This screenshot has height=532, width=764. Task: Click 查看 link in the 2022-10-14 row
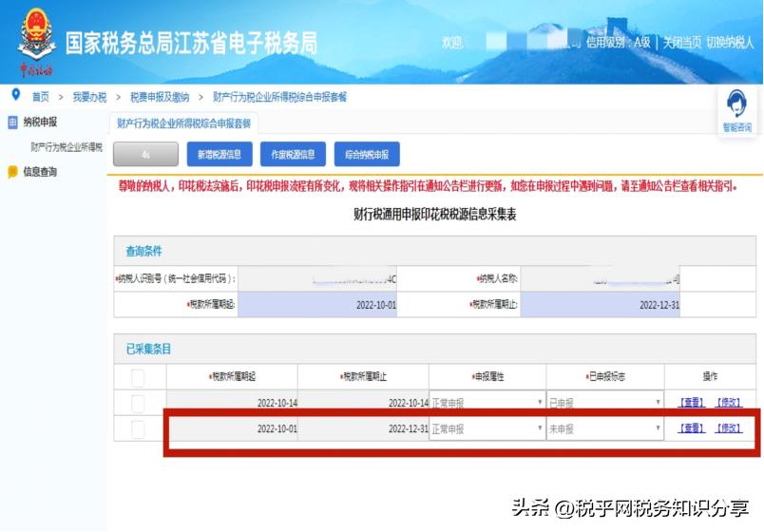pyautogui.click(x=692, y=403)
